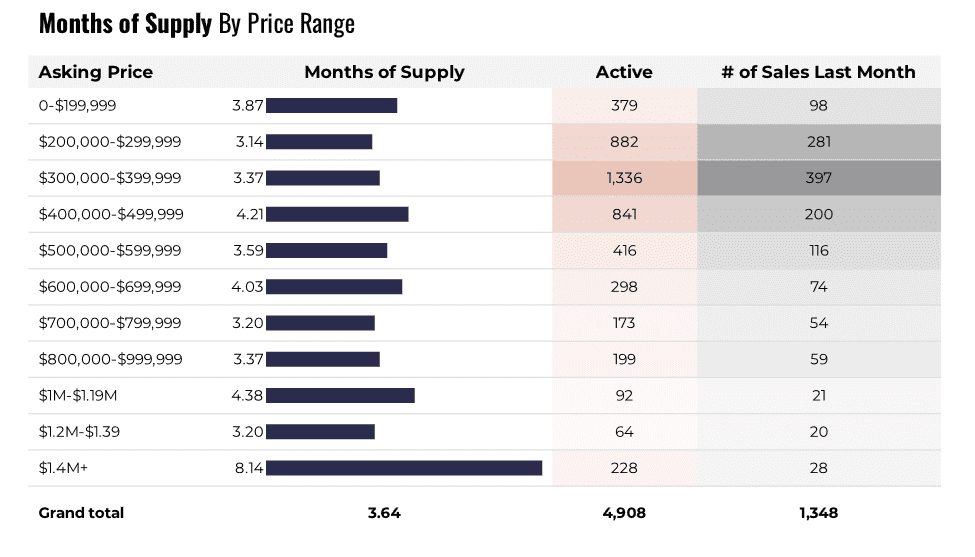Image resolution: width=975 pixels, height=557 pixels.
Task: Select the $400,000-$499,999 supply bar
Action: [337, 214]
